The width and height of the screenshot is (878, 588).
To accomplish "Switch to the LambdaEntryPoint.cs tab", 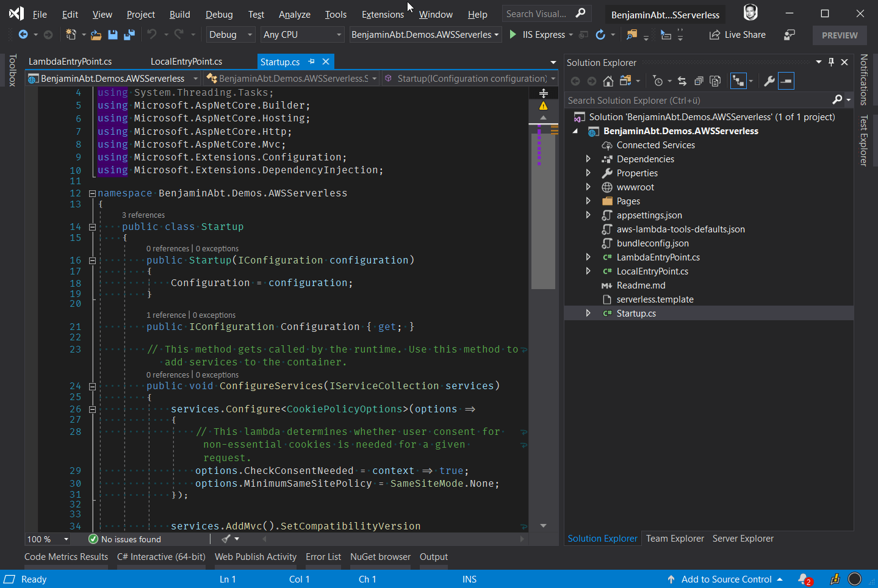I will click(x=70, y=62).
